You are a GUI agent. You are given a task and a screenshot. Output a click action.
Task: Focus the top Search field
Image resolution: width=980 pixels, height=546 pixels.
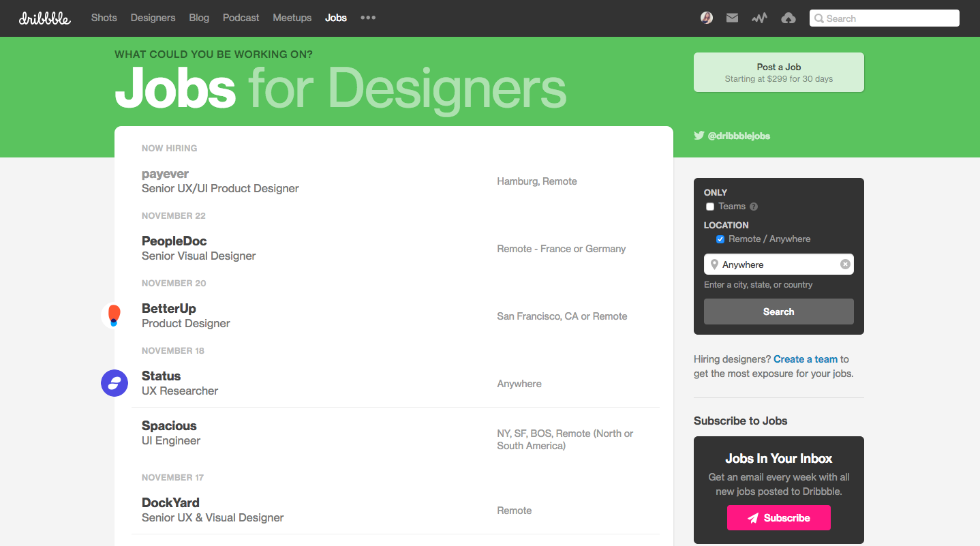(885, 18)
